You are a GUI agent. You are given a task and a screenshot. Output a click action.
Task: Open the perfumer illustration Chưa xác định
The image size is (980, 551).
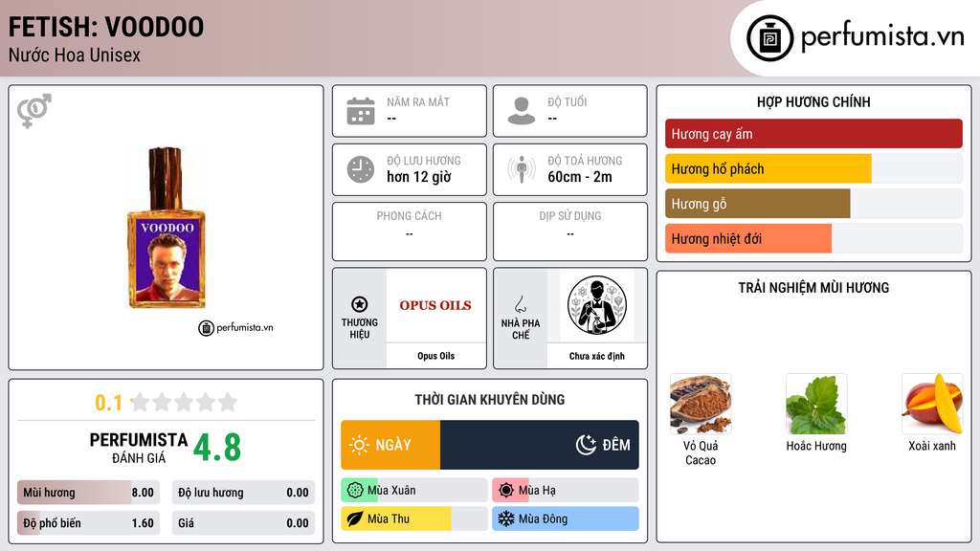pos(597,305)
